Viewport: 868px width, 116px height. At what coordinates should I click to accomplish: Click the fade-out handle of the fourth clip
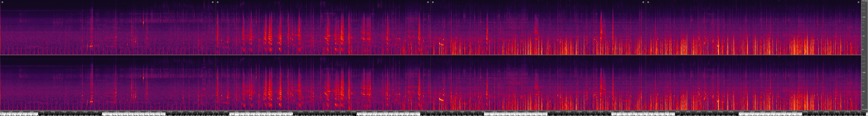[858, 2]
